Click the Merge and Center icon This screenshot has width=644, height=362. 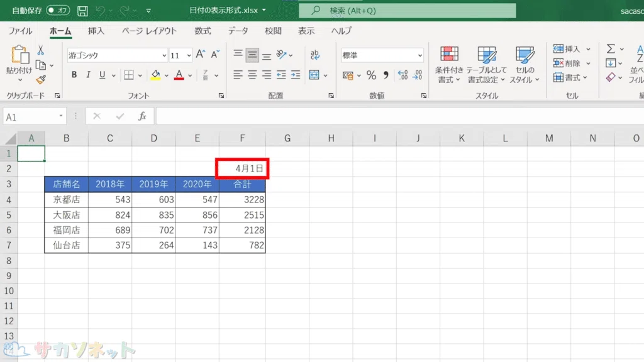[x=314, y=75]
